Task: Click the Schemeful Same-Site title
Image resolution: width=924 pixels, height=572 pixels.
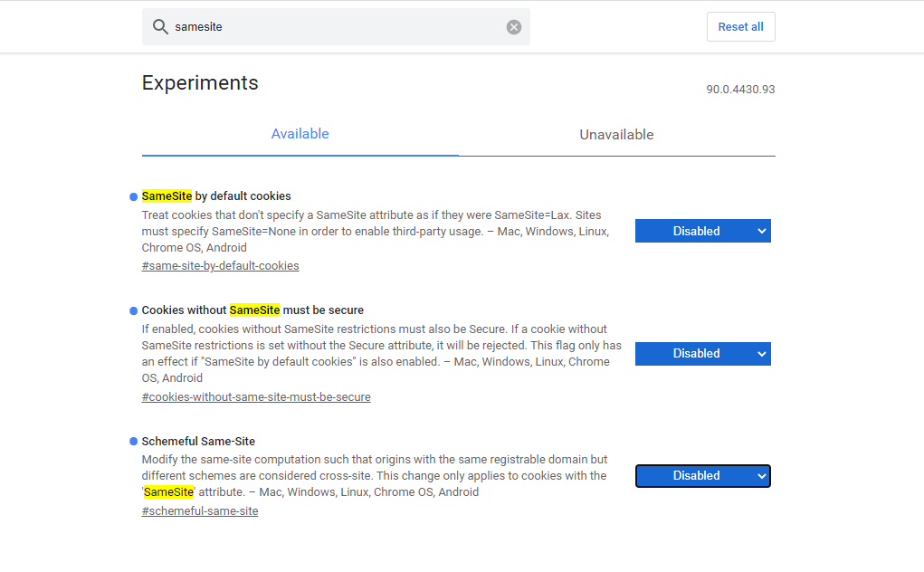Action: tap(198, 442)
